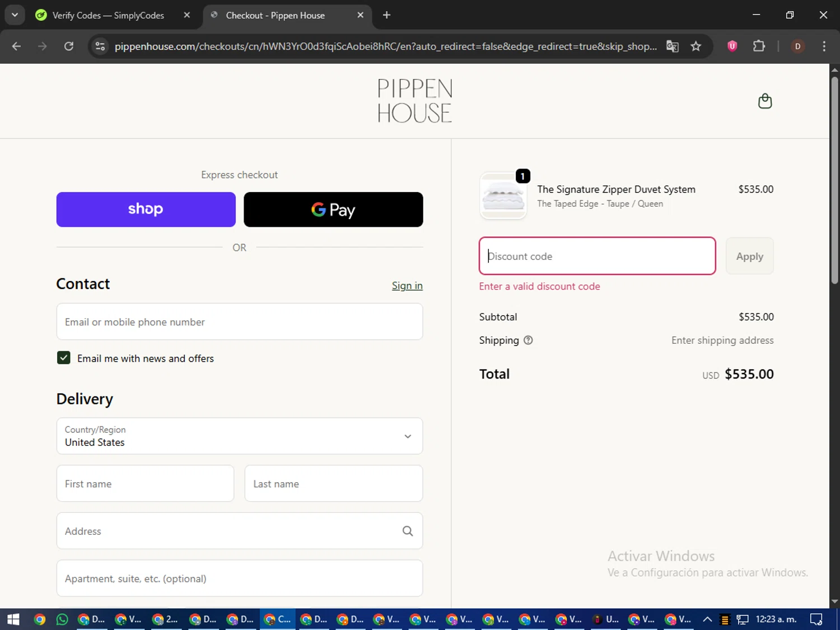Click the Apply discount button
The width and height of the screenshot is (840, 630).
pos(749,256)
